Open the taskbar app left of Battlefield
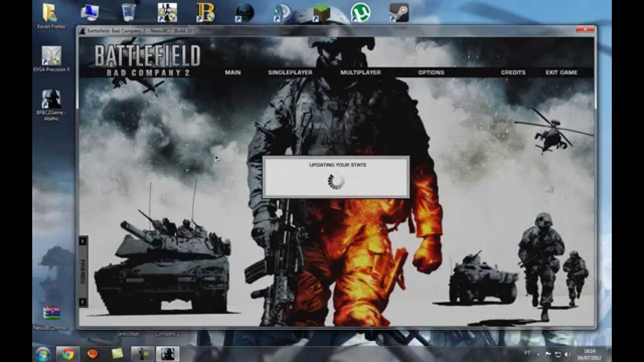 click(142, 354)
